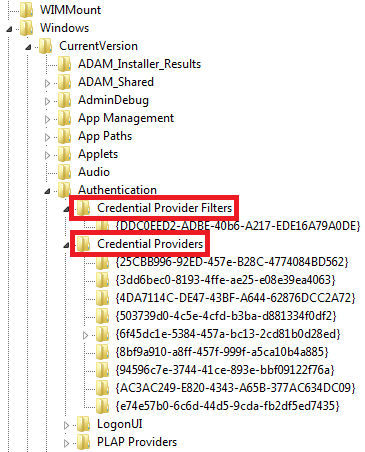The height and width of the screenshot is (452, 365).
Task: Click folder icon for {25CBB996-92ED-457e-B28C-4774084BD562}
Action: [103, 262]
